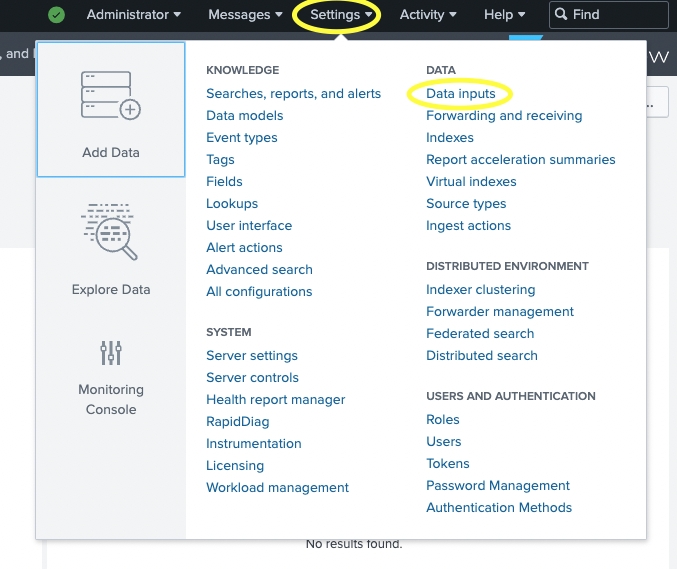Open the Users management link

[x=444, y=442]
